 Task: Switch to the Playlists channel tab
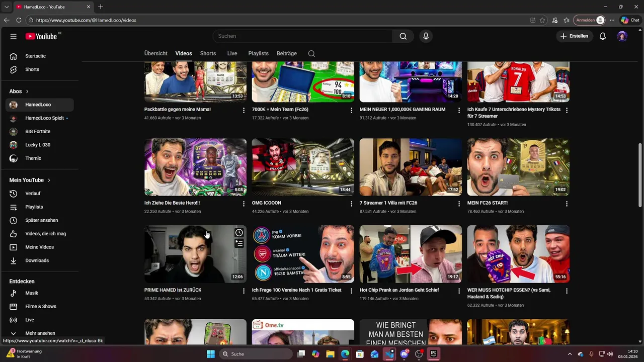(x=258, y=53)
